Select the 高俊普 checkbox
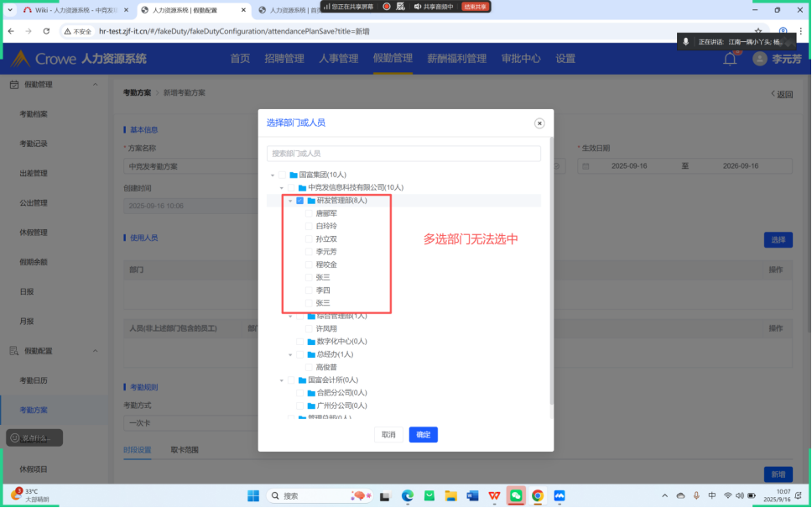812x508 pixels. [x=310, y=368]
